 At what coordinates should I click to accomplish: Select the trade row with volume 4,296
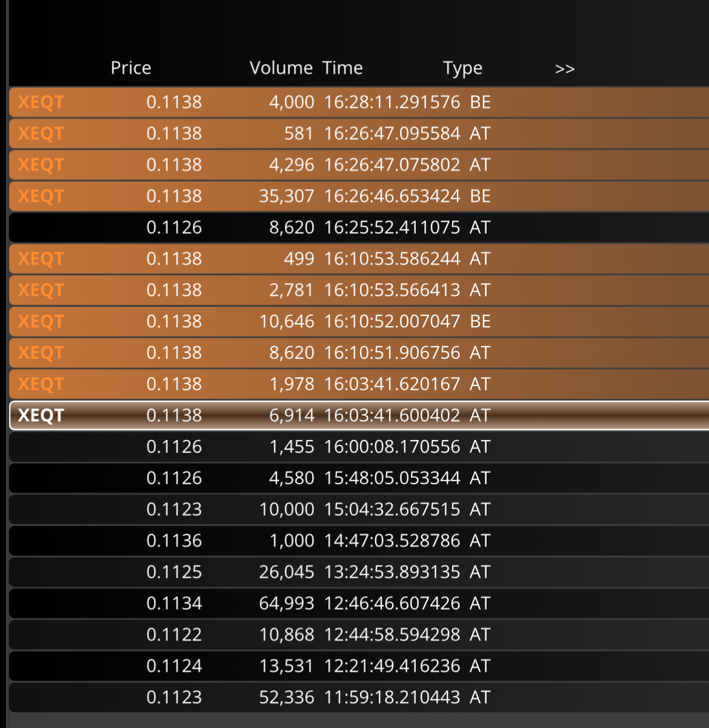(x=359, y=165)
